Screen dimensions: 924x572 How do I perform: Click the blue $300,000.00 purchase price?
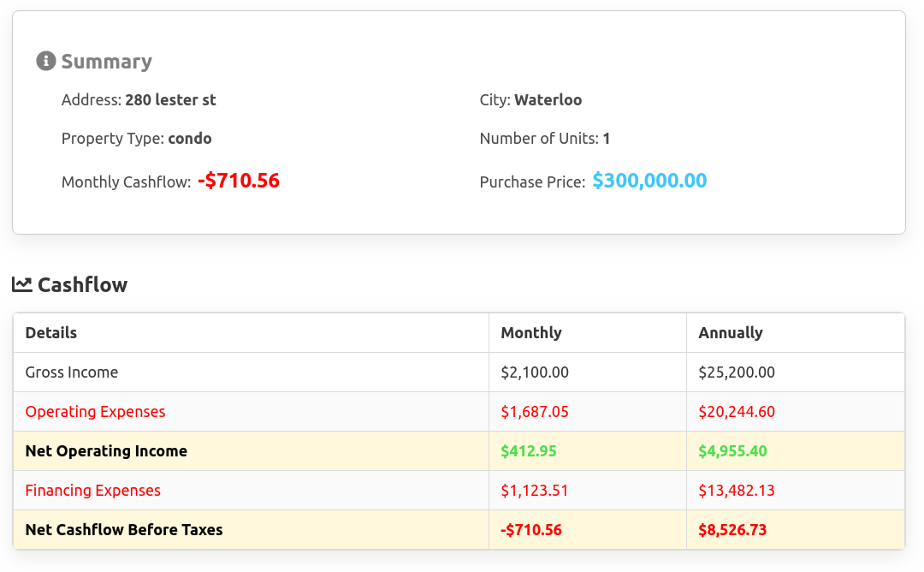tap(649, 181)
